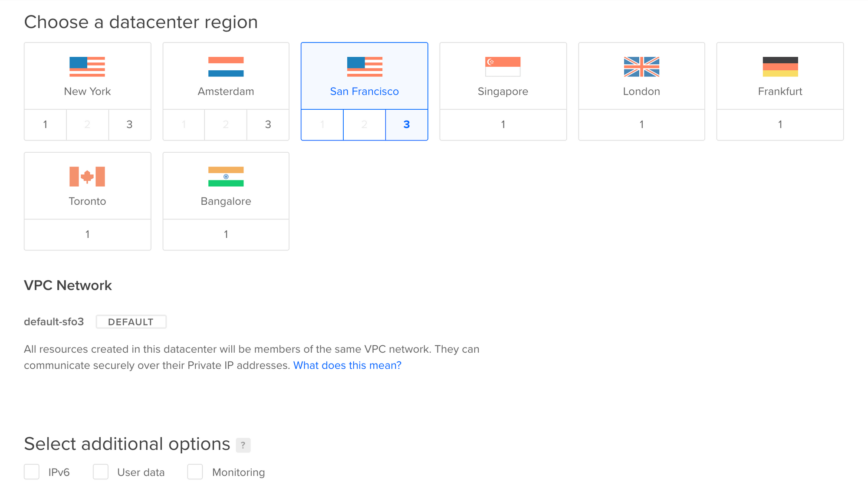Select Amsterdam sub-region number 2
Viewport: 868px width, 498px height.
(x=226, y=124)
